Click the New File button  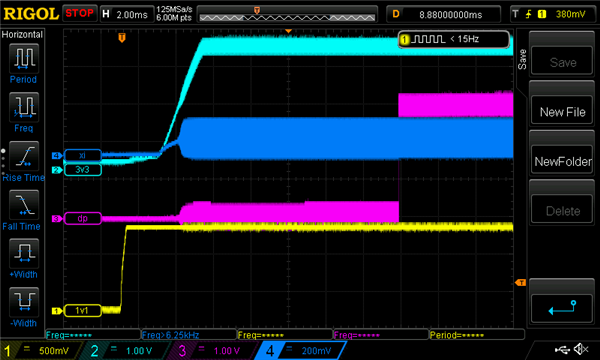(x=562, y=111)
